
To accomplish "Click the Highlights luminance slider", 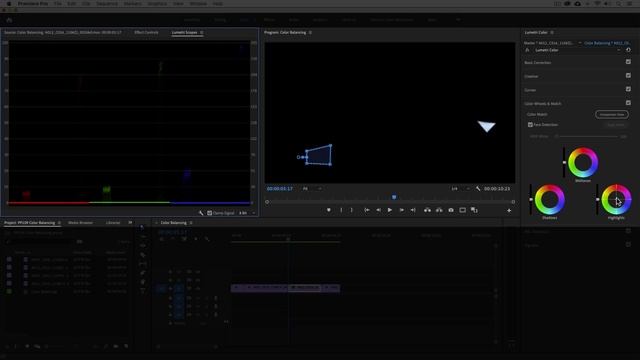I will pyautogui.click(x=598, y=200).
